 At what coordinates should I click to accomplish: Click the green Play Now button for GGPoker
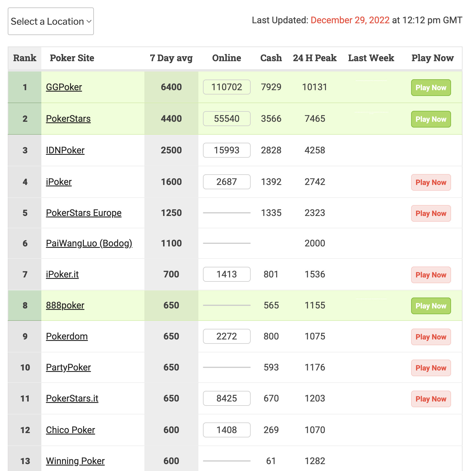[431, 88]
